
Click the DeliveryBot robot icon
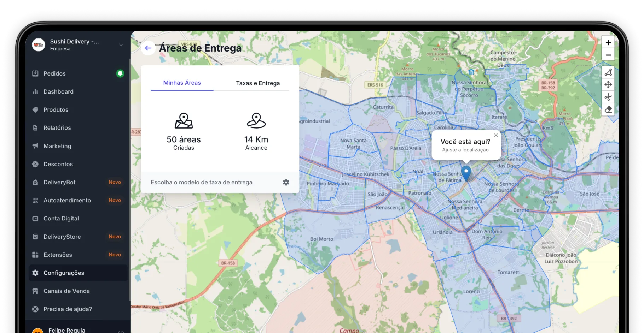[x=35, y=182]
